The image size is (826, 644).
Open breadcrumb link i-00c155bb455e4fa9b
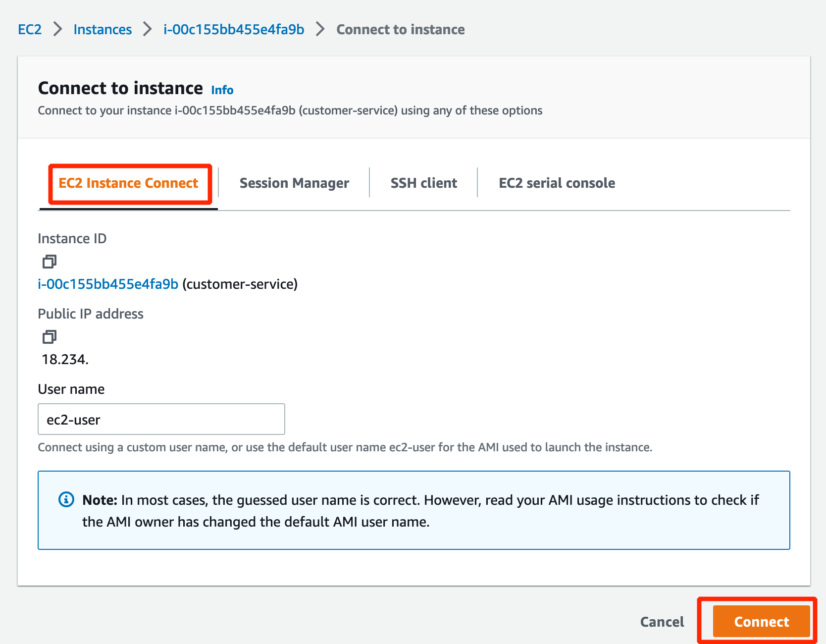pyautogui.click(x=234, y=30)
